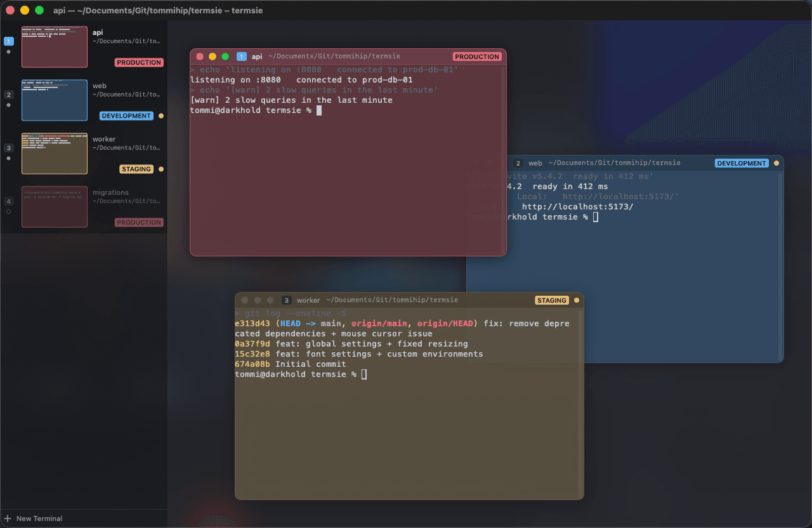
Task: Click the plus icon next to New Terminal
Action: pyautogui.click(x=8, y=518)
